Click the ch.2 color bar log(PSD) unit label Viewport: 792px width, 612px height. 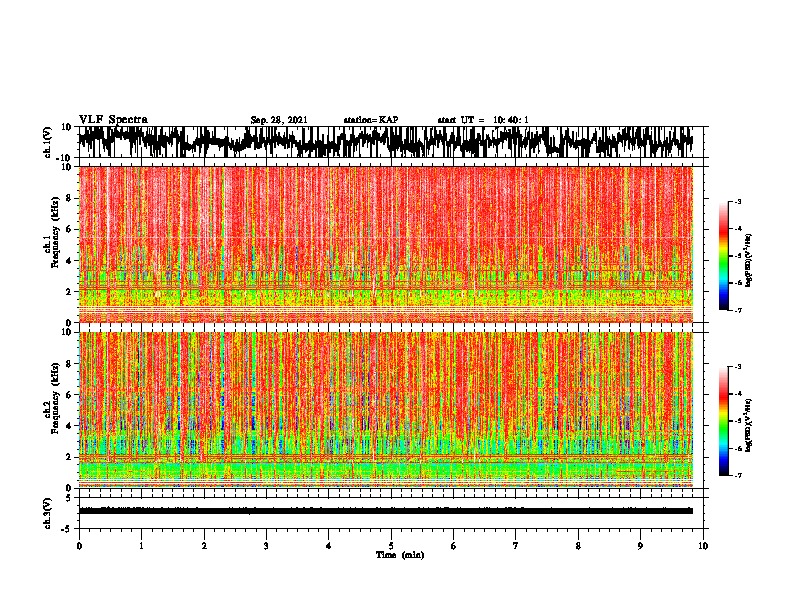point(749,425)
